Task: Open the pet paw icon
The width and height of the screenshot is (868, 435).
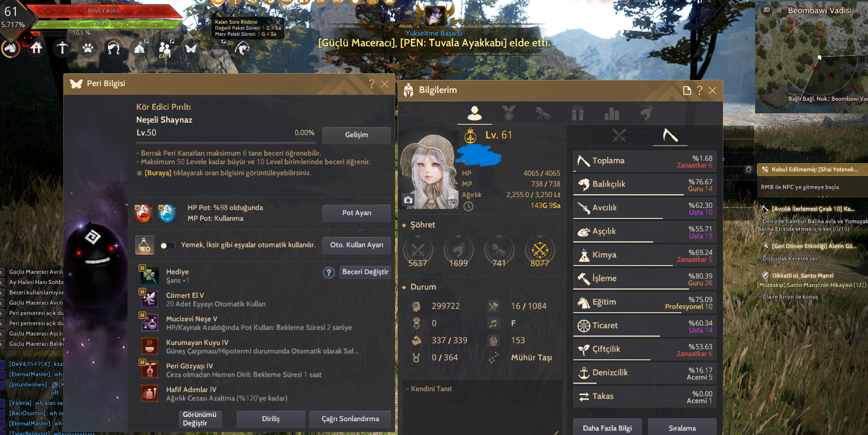Action: pyautogui.click(x=88, y=48)
